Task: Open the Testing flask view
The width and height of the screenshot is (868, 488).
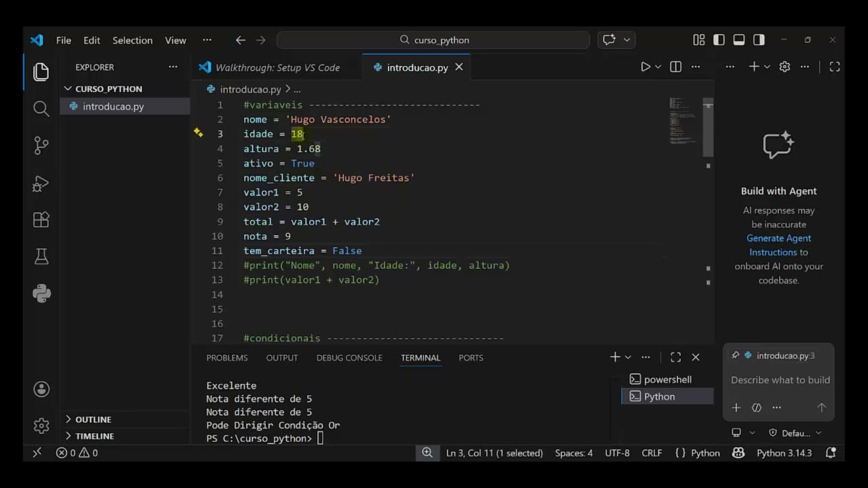Action: point(41,256)
